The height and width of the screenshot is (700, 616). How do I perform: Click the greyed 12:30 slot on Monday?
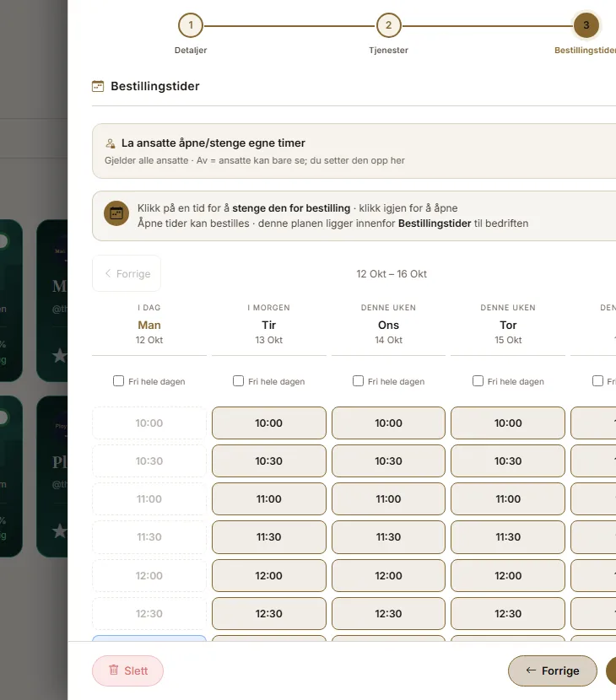pos(149,613)
